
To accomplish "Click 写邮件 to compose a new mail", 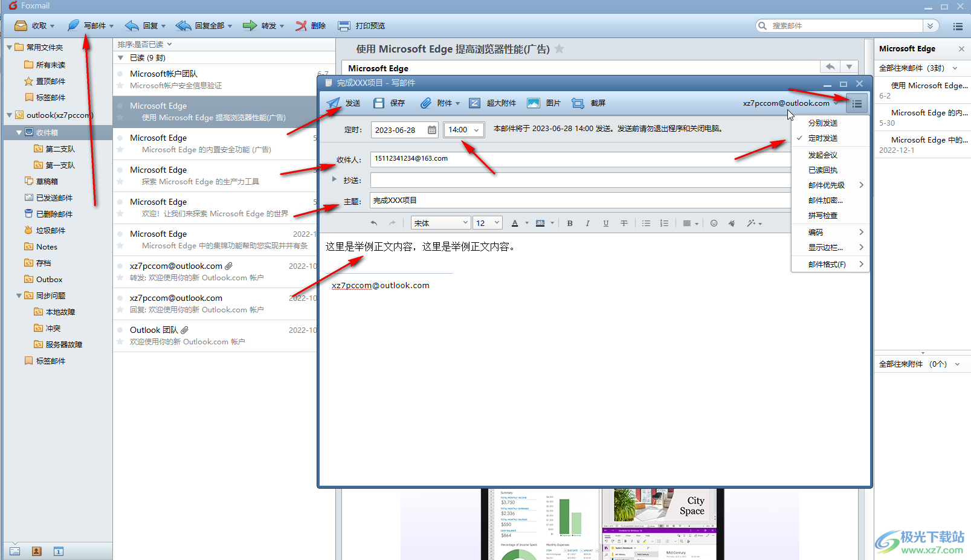I will coord(90,26).
